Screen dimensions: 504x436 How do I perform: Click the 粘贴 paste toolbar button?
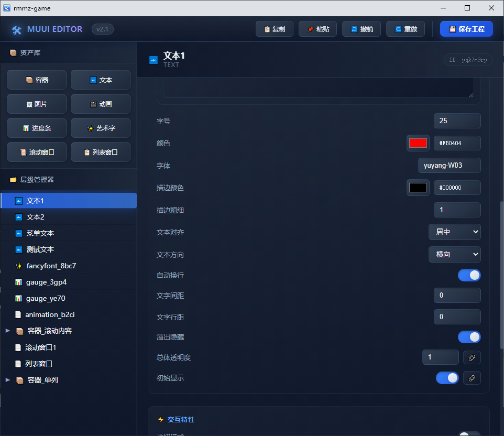point(317,29)
